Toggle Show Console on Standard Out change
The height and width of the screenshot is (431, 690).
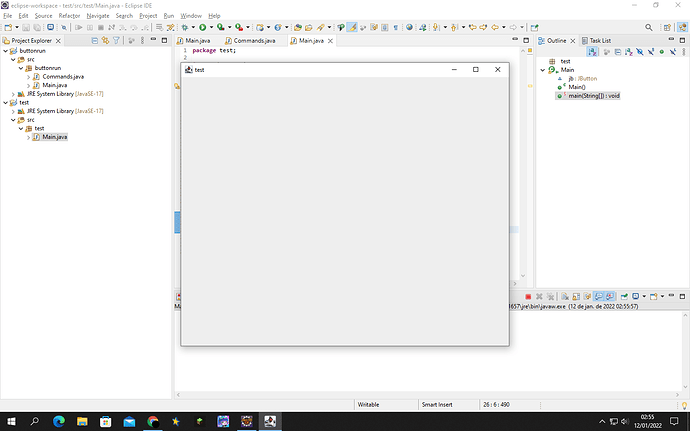[x=598, y=297]
